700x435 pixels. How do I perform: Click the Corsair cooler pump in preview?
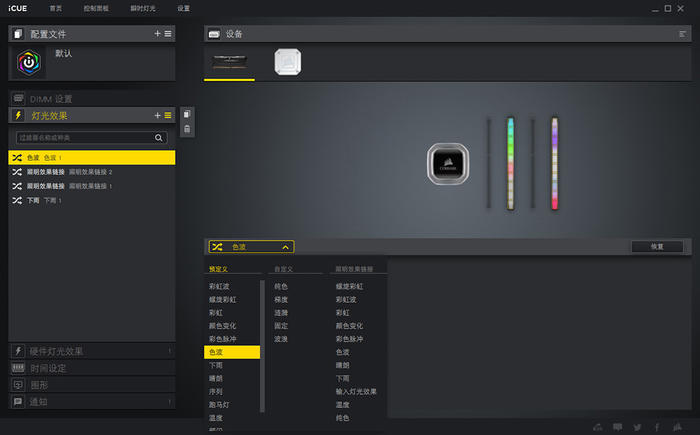(448, 164)
